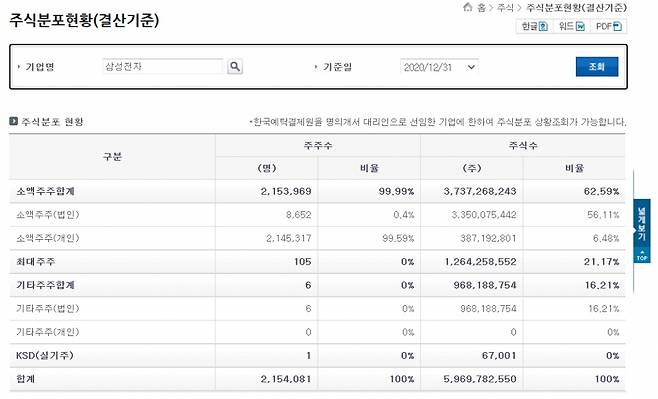This screenshot has height=399, width=658.
Task: Click the 주식 breadcrumb link
Action: [505, 8]
